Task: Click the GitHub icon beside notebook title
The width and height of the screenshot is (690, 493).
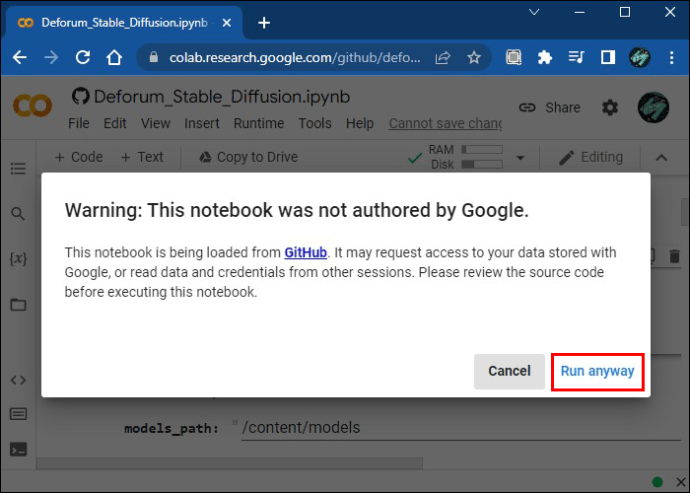Action: click(81, 96)
